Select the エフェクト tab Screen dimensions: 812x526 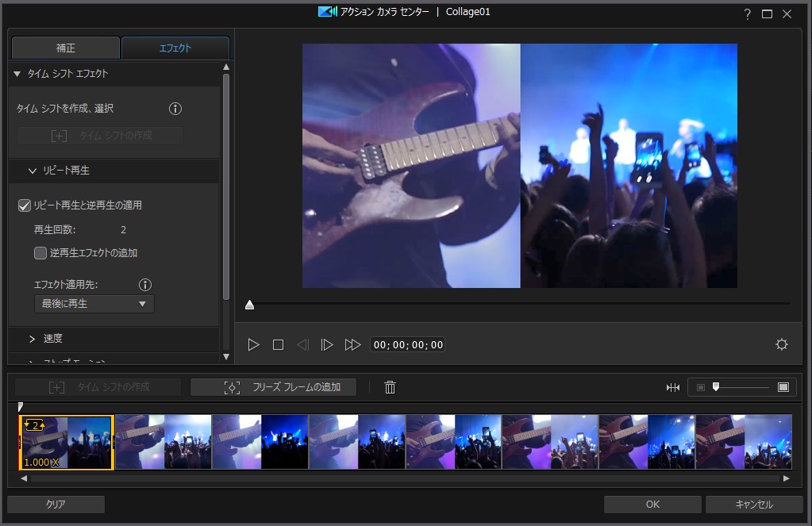[x=175, y=48]
